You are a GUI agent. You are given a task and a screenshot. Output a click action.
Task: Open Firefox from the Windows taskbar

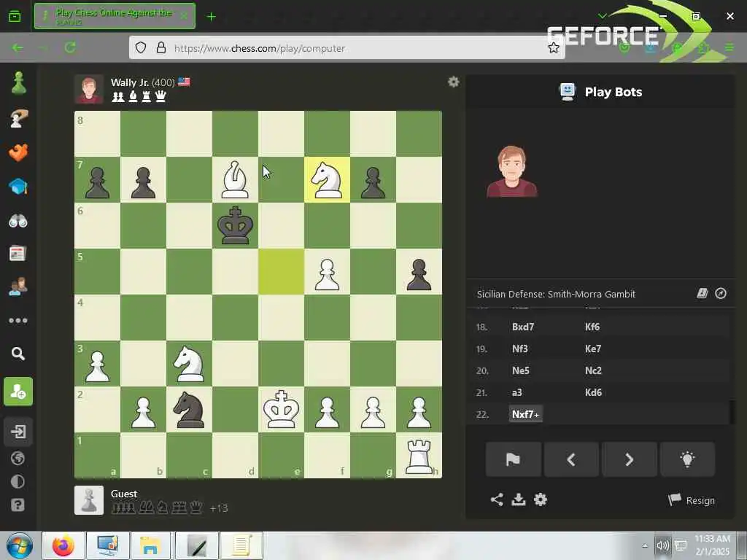point(63,545)
